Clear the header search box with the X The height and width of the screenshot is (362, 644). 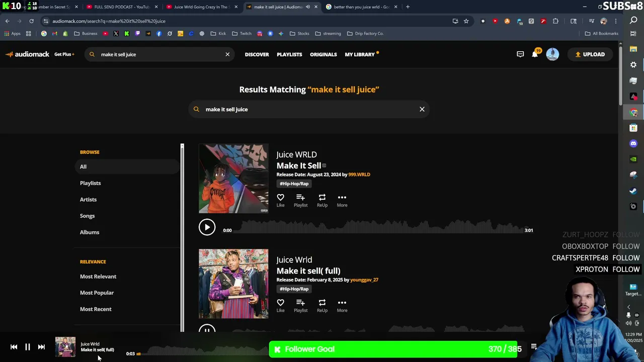(227, 54)
